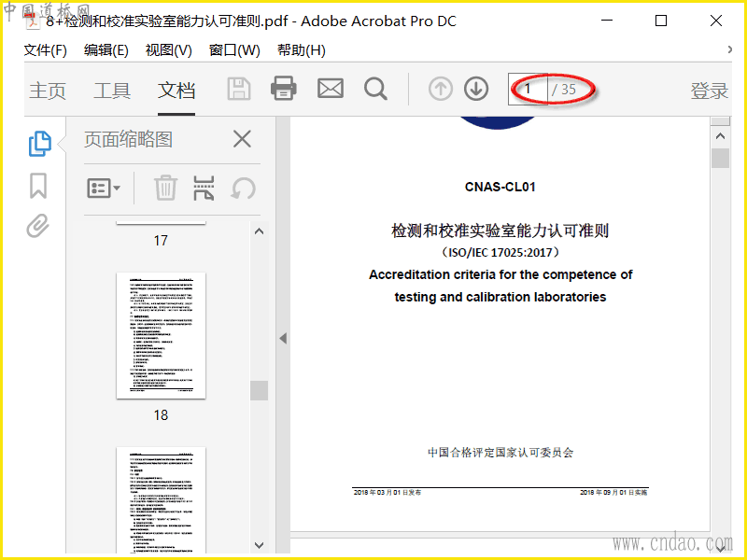This screenshot has width=747, height=560.
Task: Close the 页面缩略图 panel
Action: tap(242, 139)
